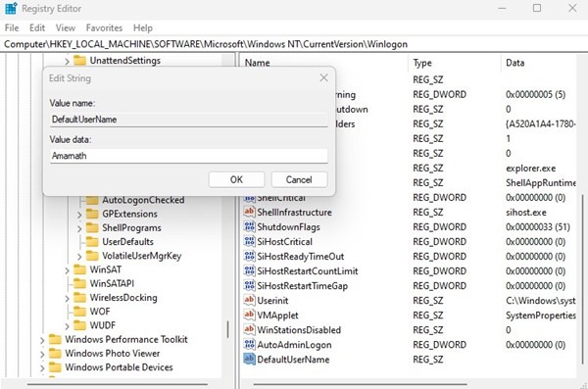Select the AutoLogonChecked folder icon

pyautogui.click(x=92, y=200)
